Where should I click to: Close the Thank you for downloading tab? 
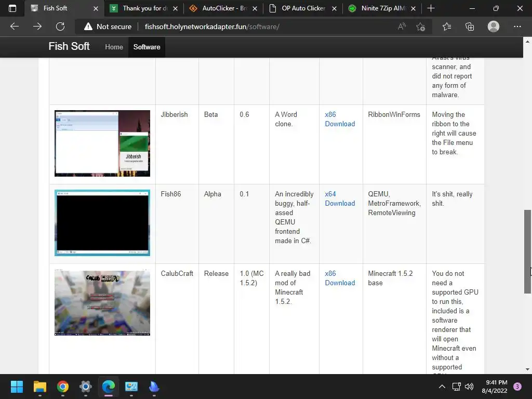[175, 8]
